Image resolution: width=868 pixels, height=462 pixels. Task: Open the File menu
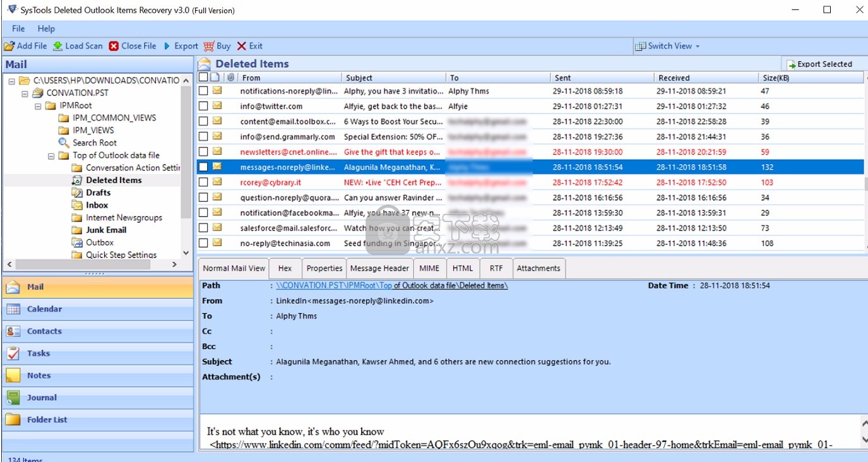[18, 28]
